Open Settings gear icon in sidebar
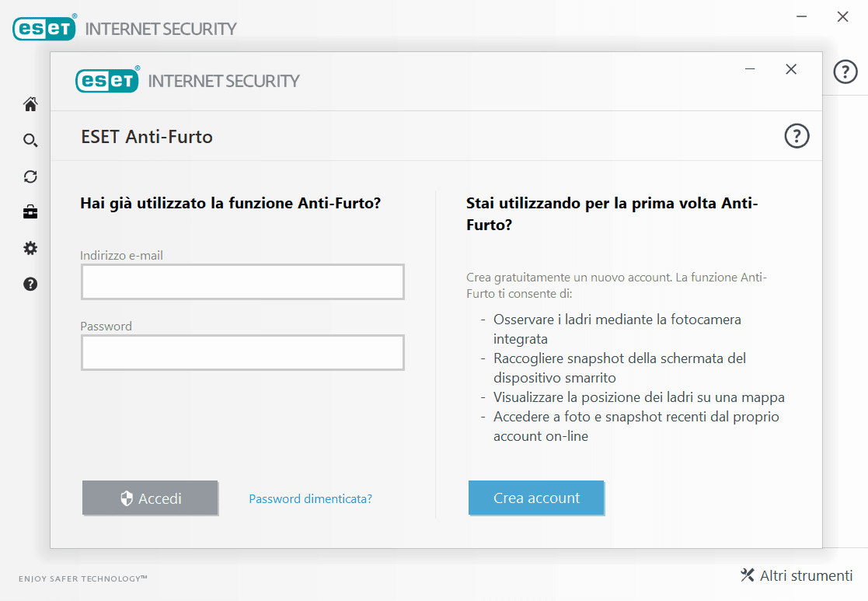This screenshot has height=601, width=868. point(30,248)
